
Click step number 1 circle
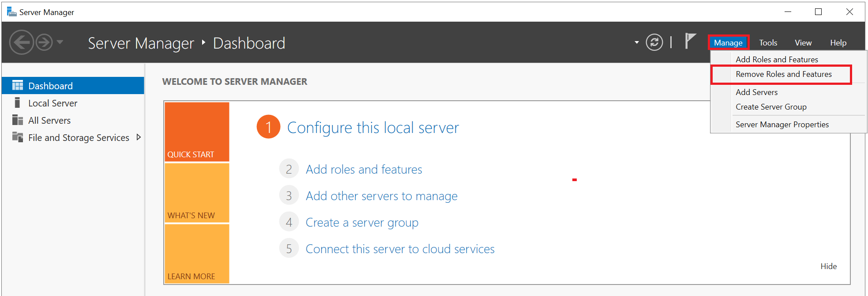click(268, 127)
